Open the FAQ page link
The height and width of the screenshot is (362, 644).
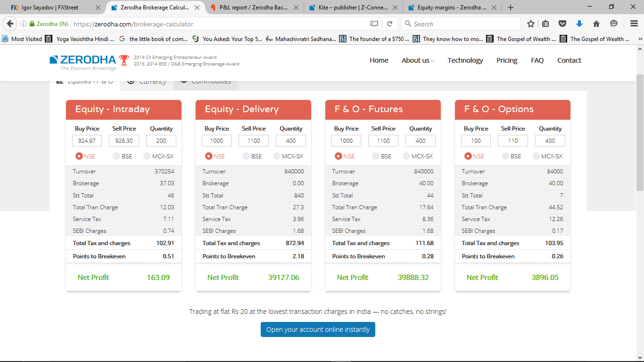point(537,60)
